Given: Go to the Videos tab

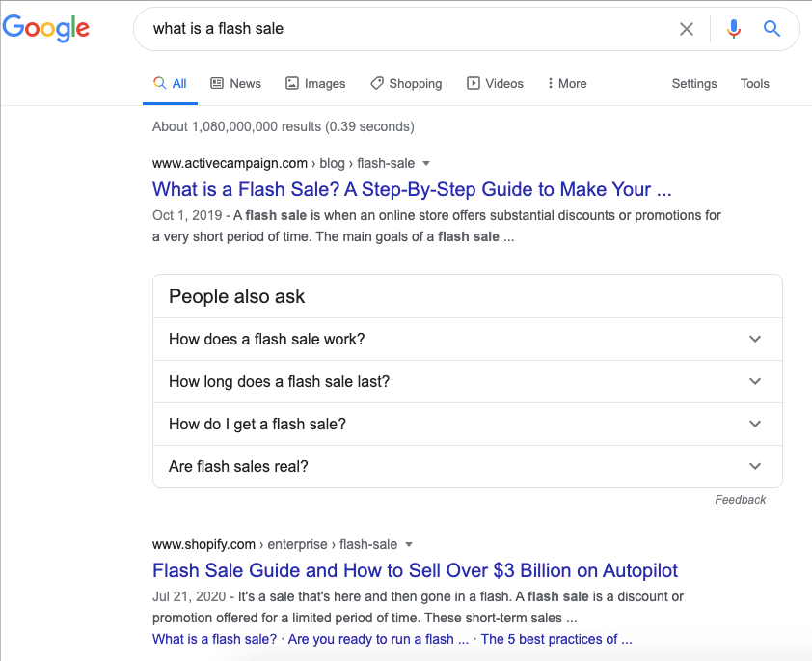Looking at the screenshot, I should (495, 84).
